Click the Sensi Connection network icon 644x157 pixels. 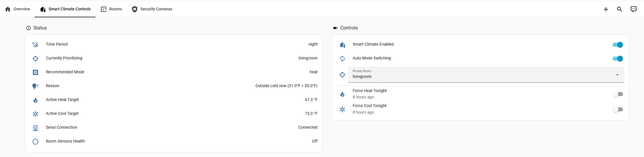[35, 128]
